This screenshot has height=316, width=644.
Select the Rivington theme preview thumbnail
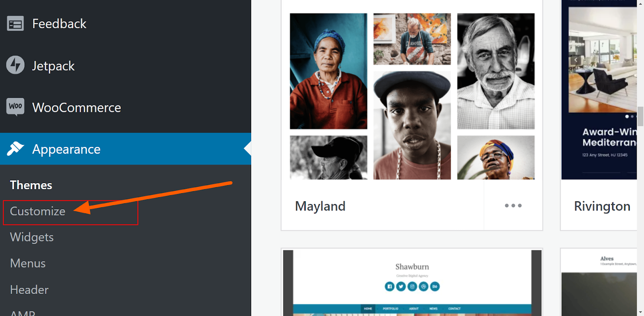[599, 90]
